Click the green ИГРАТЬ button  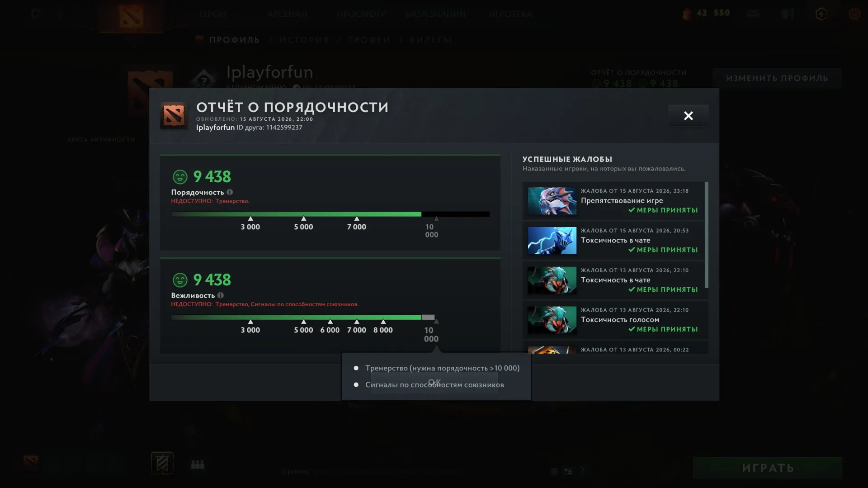[x=768, y=468]
